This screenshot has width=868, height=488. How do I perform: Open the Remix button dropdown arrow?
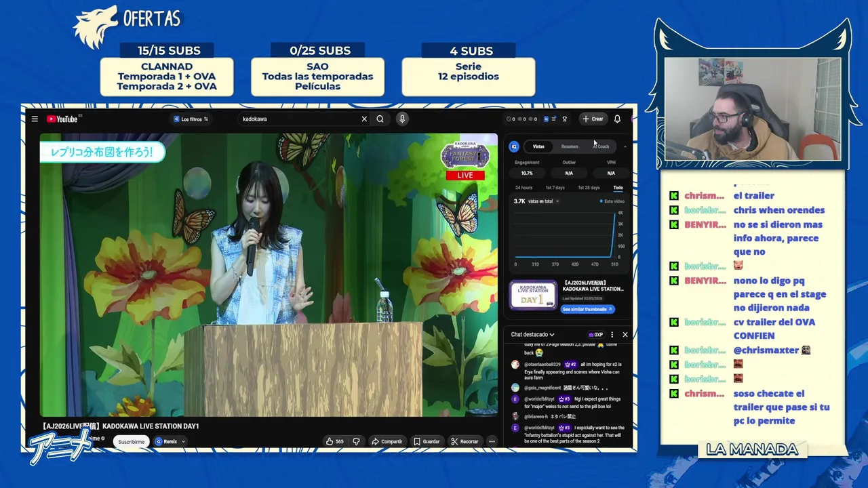click(x=183, y=441)
